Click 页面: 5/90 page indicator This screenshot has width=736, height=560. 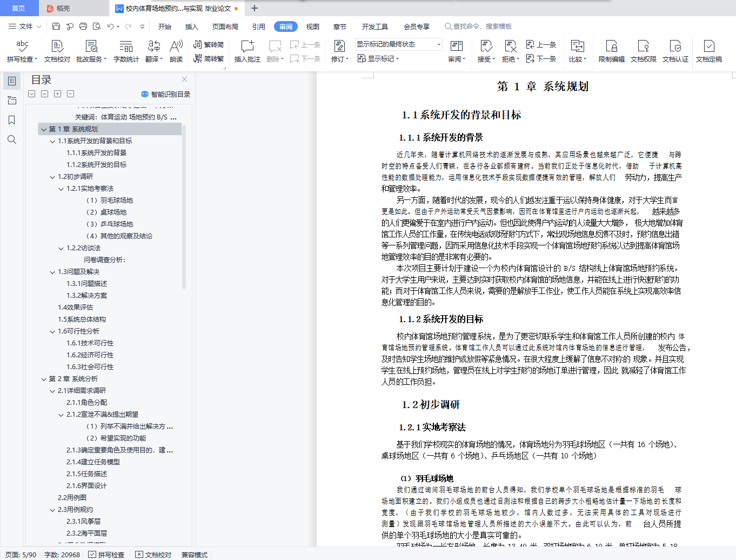point(21,555)
